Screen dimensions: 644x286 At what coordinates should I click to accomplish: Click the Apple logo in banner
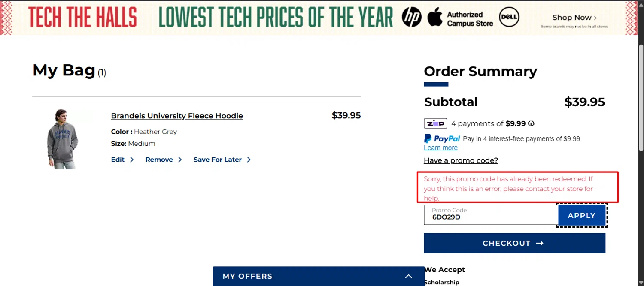coord(434,17)
